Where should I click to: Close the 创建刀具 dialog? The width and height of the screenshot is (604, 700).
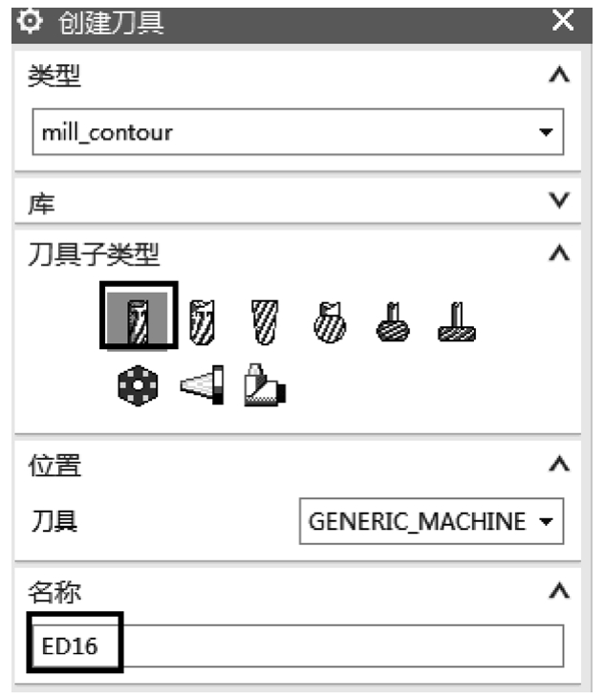563,20
